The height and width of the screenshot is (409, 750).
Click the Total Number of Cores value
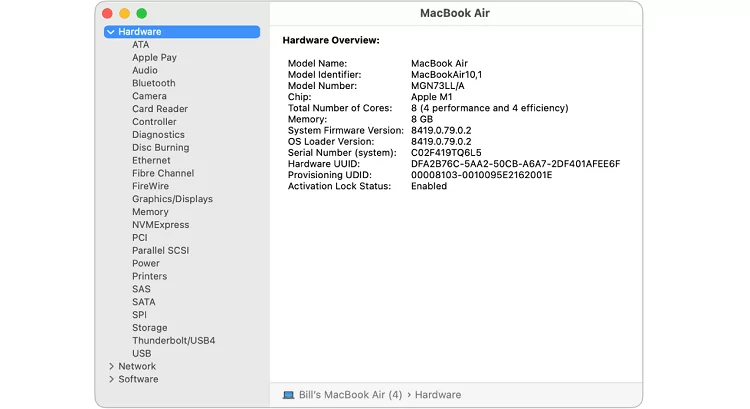tap(490, 108)
